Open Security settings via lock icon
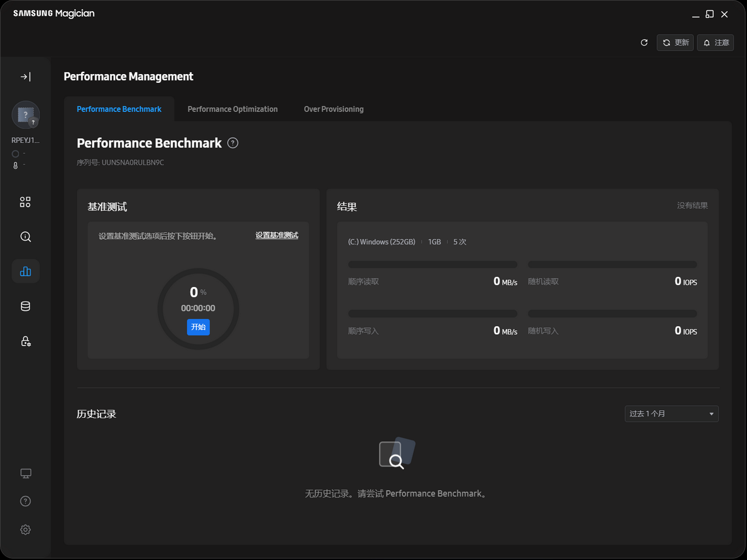This screenshot has width=747, height=560. coord(25,341)
